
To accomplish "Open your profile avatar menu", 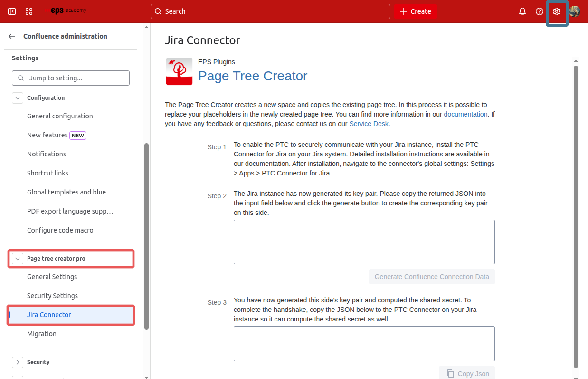I will [x=575, y=11].
